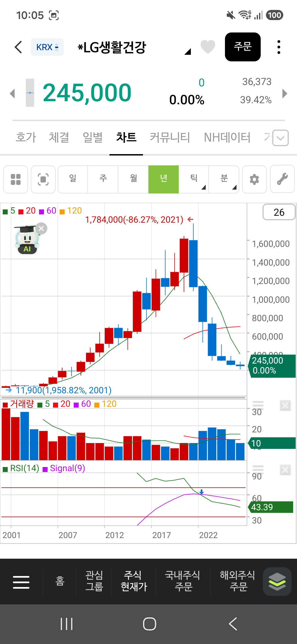
Task: Tap the fullscreen chart focus icon
Action: tap(43, 179)
